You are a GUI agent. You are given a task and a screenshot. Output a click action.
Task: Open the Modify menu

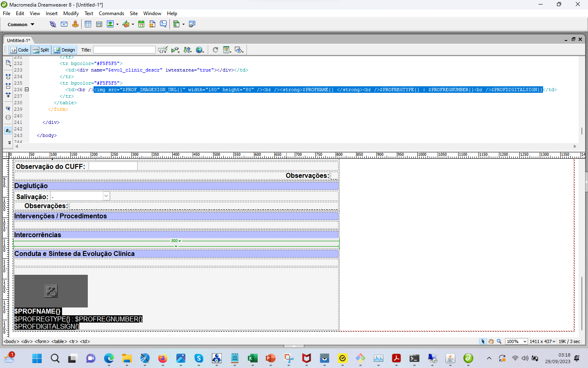pos(71,13)
